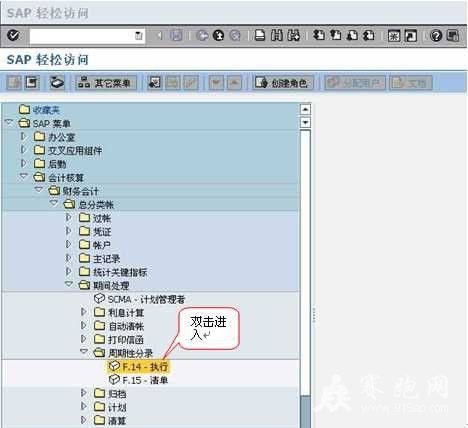Click the First Page navigation icon
Viewport: 468px width, 428px height.
(319, 35)
